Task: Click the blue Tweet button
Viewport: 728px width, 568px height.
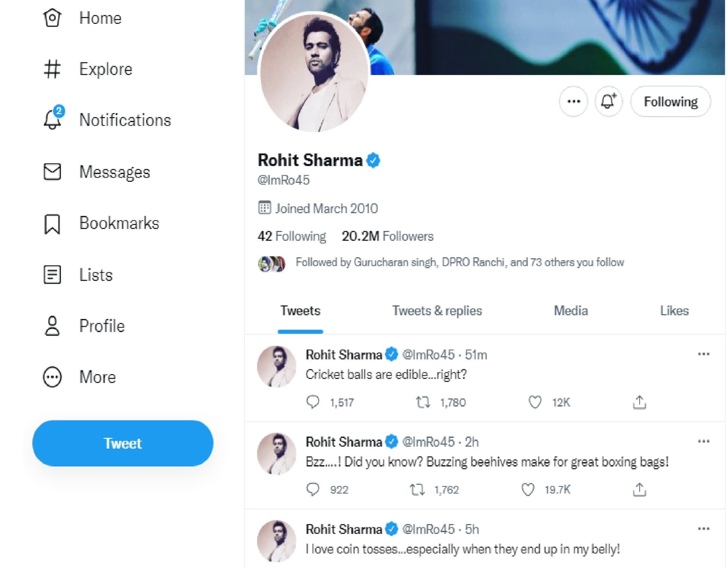Action: 123,443
